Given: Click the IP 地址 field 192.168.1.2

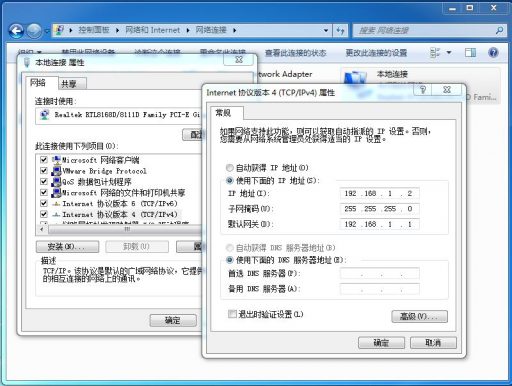Looking at the screenshot, I should tap(379, 193).
